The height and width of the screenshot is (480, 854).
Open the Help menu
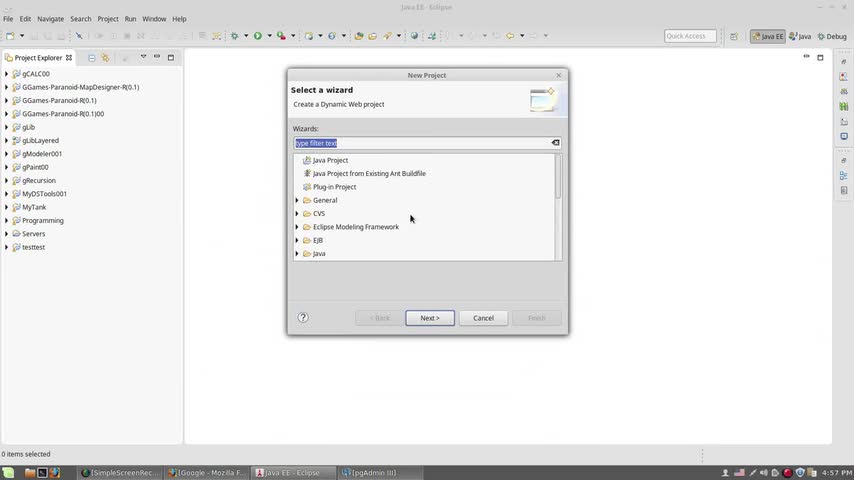(179, 19)
